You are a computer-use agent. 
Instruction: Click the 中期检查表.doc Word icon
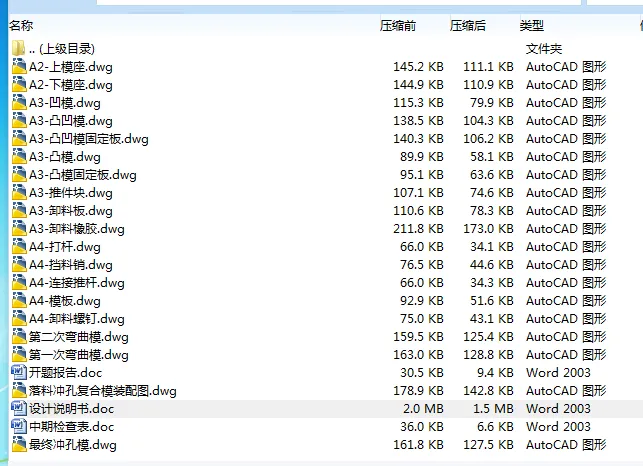pyautogui.click(x=19, y=427)
